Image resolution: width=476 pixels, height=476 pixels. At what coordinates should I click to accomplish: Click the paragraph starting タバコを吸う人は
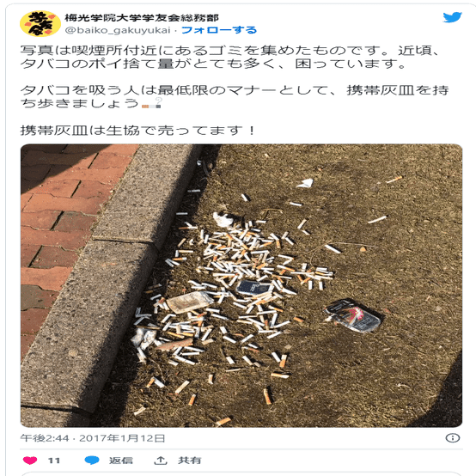click(x=235, y=96)
